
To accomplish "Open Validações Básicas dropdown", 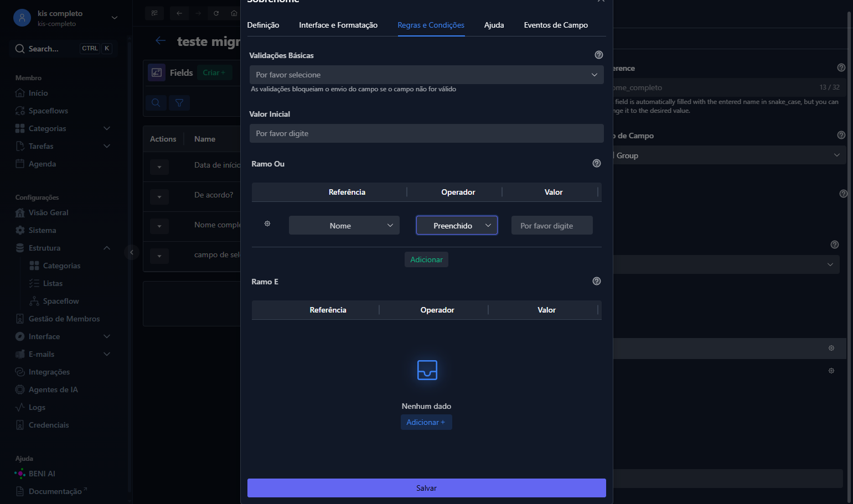I will [426, 75].
